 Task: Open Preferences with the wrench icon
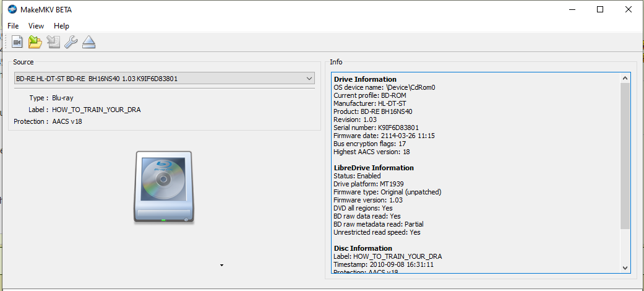71,42
